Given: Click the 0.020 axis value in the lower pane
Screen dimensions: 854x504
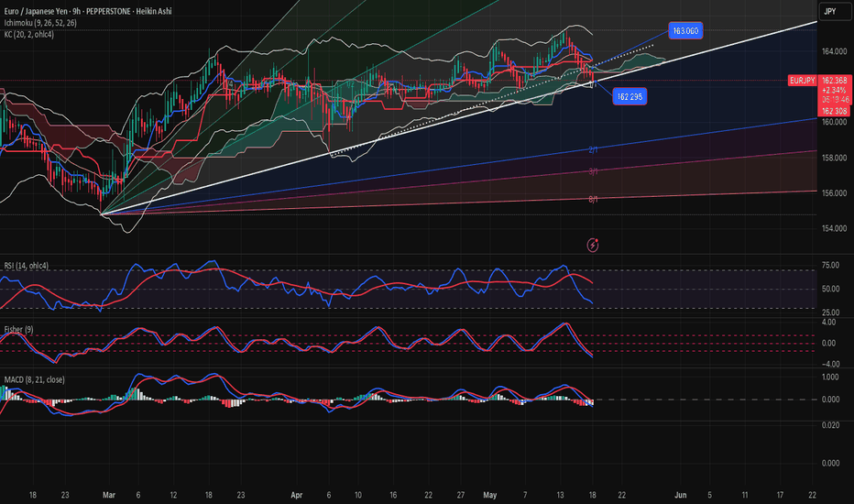Looking at the screenshot, I should 830,425.
